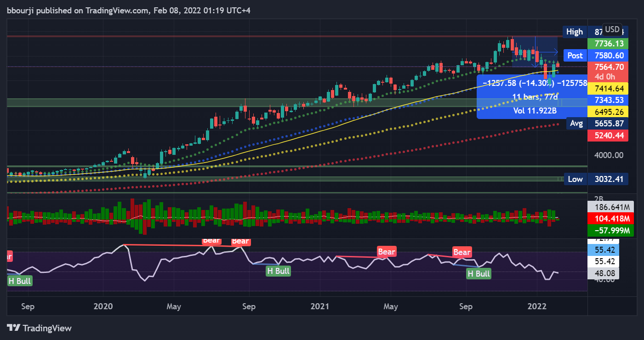Select the May label following 2020

tap(174, 306)
